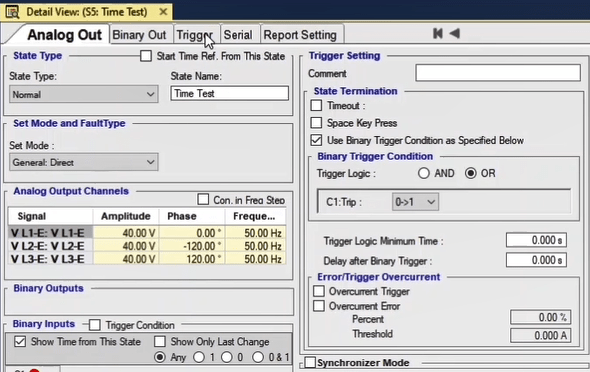Edit V L1-E phase 0.00 cell
Viewport: 590px width, 372px height.
click(x=192, y=233)
